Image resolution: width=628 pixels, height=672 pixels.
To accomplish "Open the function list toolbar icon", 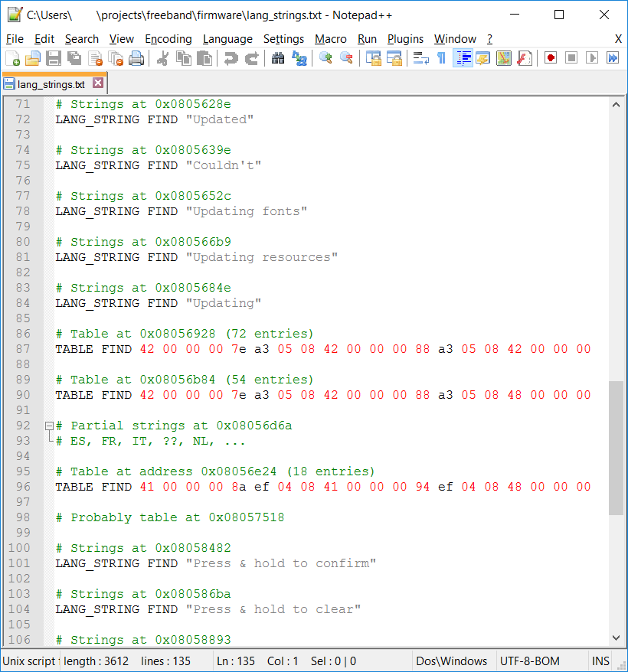I will tap(524, 58).
